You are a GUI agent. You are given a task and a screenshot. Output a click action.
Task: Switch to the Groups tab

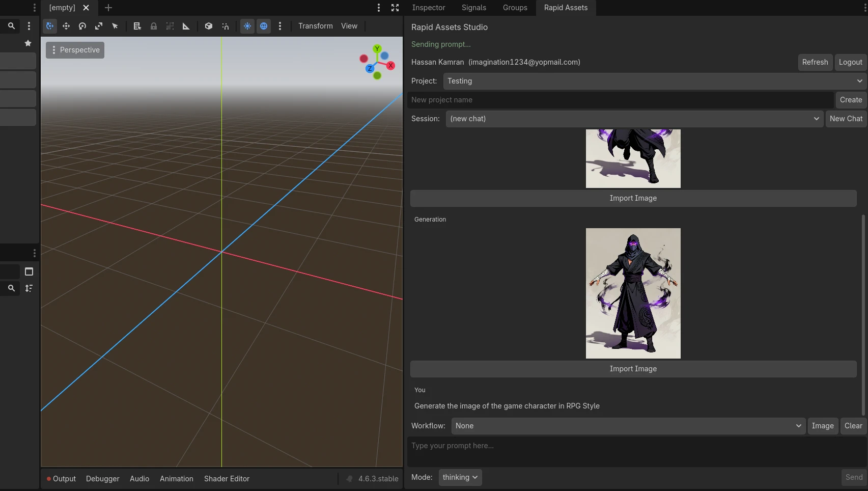pyautogui.click(x=515, y=8)
